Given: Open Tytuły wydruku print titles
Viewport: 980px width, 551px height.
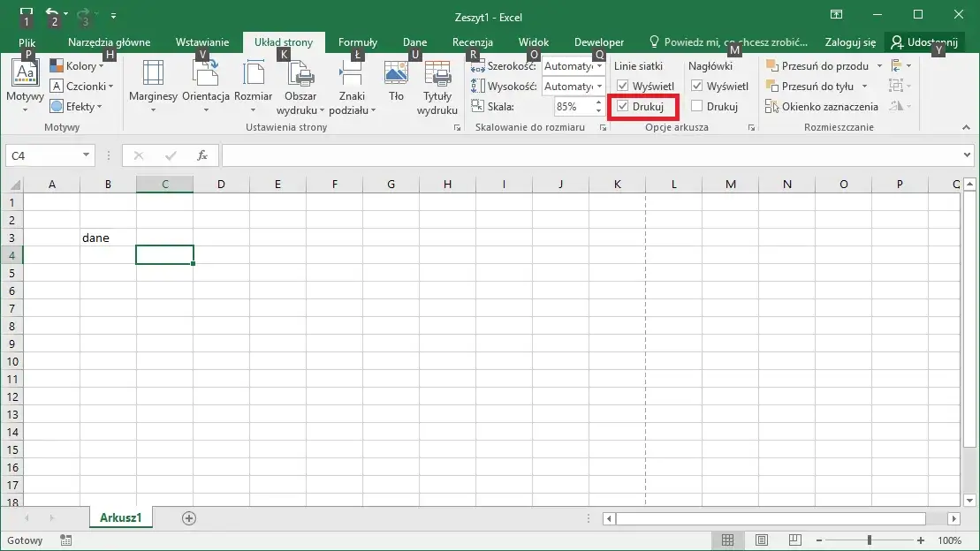Looking at the screenshot, I should [x=437, y=87].
